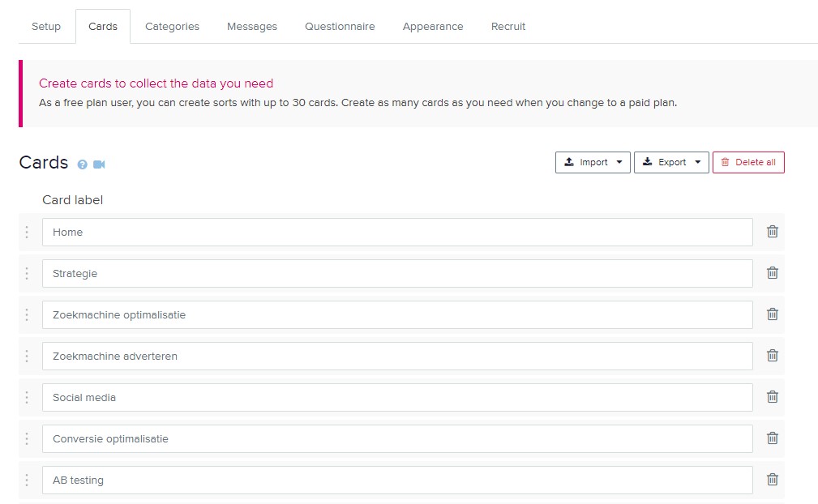This screenshot has width=818, height=504.
Task: Remove the Zoekmachine optimalisatie card via trash
Action: (x=772, y=314)
